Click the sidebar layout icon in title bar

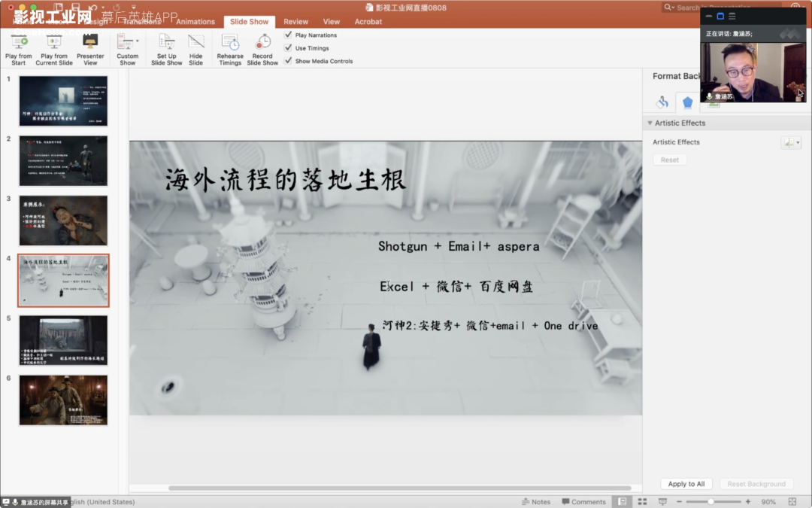pyautogui.click(x=58, y=8)
